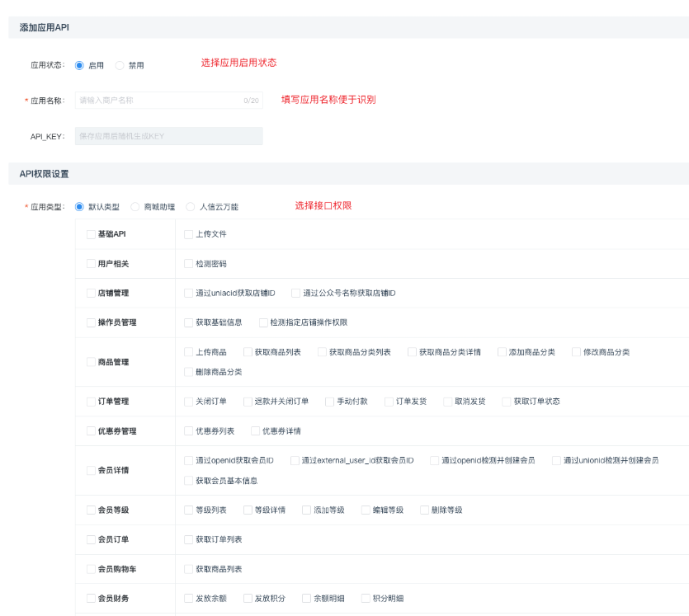Tick the 发放积分 checkbox
Screen dimensions: 689x616
(248, 599)
